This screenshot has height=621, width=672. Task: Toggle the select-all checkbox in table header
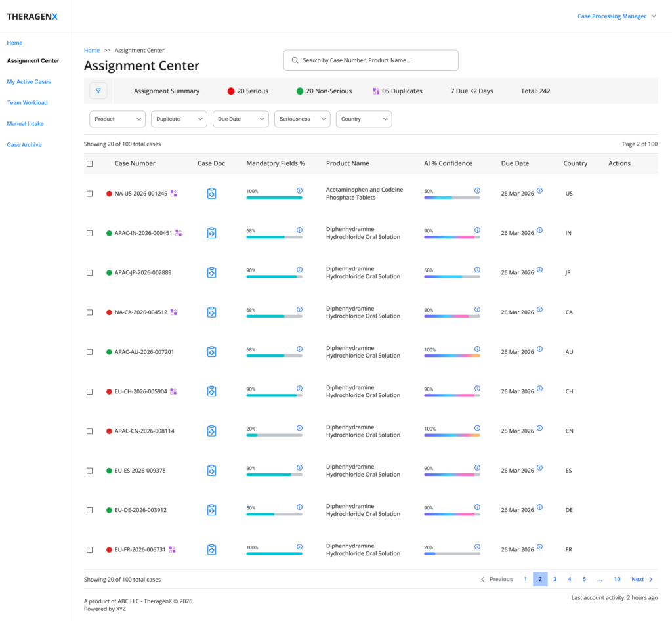coord(89,163)
